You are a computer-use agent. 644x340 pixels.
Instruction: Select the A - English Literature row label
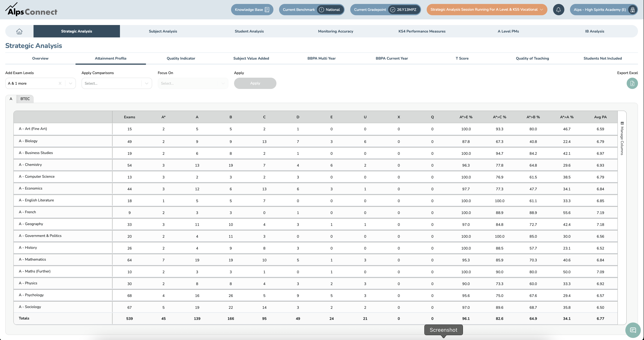click(36, 200)
